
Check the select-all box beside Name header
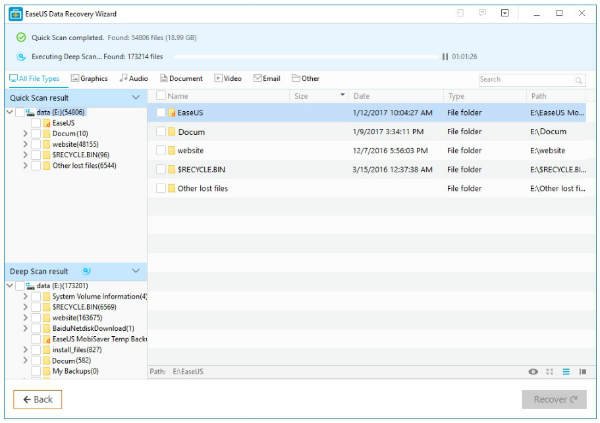tap(161, 96)
